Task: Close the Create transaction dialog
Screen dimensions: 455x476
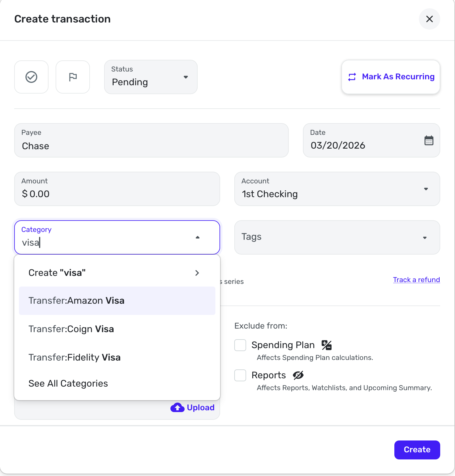Action: pyautogui.click(x=429, y=19)
